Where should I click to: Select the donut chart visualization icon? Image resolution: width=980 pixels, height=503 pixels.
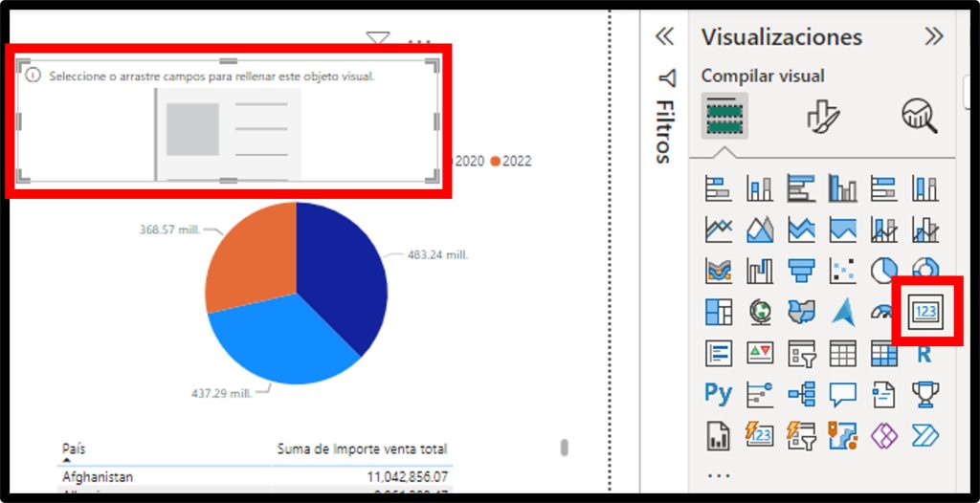tap(925, 272)
